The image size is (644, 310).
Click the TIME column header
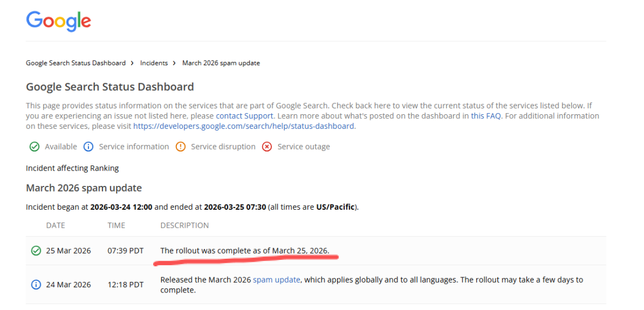(x=116, y=226)
